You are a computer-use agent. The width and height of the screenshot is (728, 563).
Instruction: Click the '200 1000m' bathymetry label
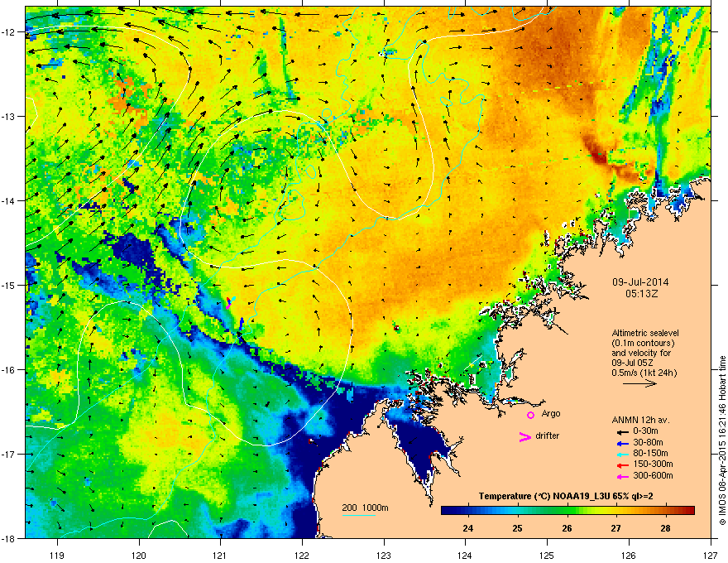coord(366,508)
